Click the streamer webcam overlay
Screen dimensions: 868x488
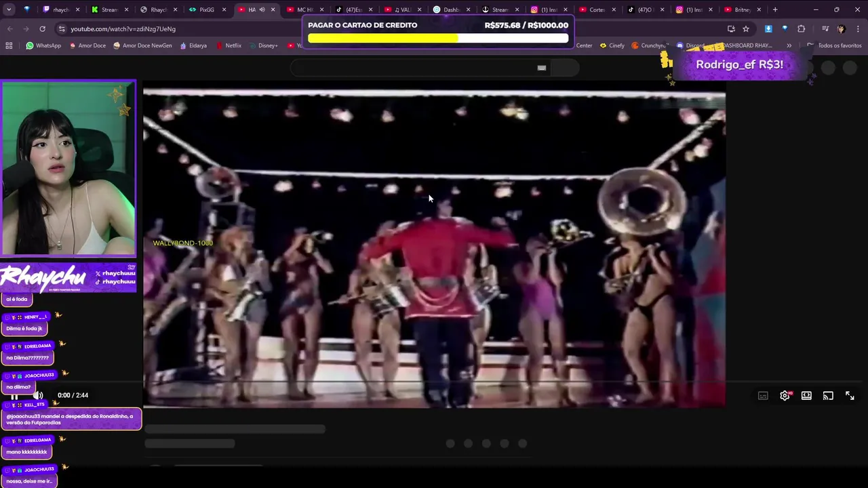(68, 168)
